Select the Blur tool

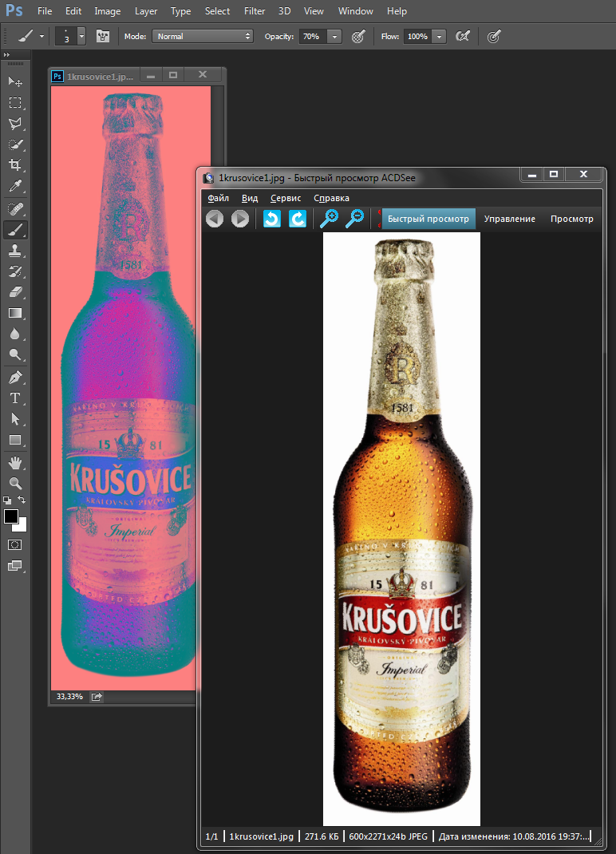pos(15,334)
